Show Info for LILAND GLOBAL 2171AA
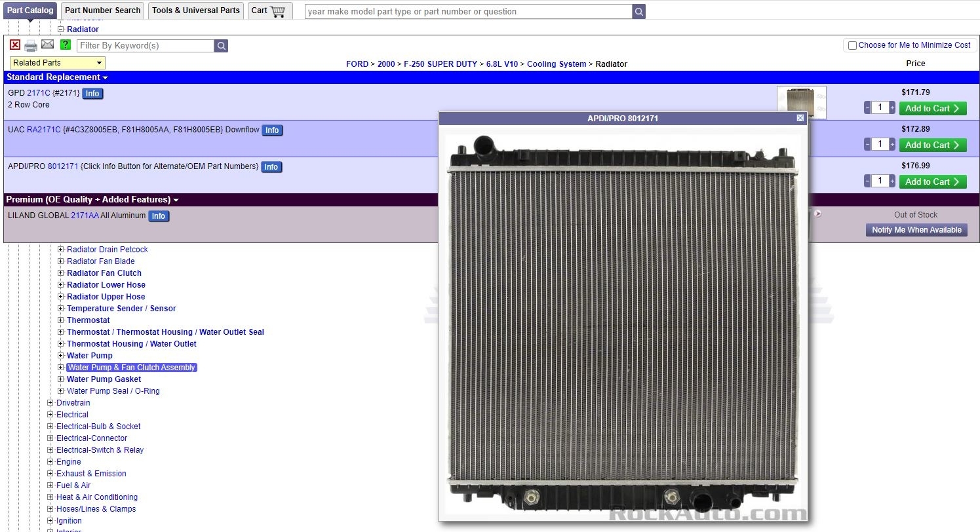Screen dimensions: 980x532 click(159, 216)
